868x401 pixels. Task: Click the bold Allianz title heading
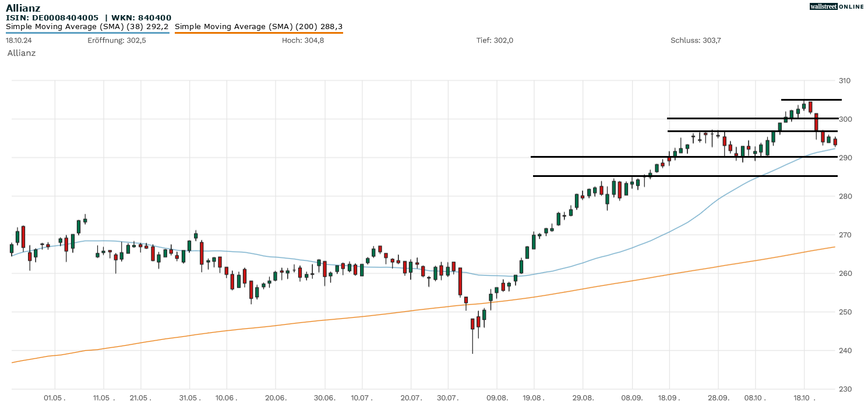(x=23, y=8)
